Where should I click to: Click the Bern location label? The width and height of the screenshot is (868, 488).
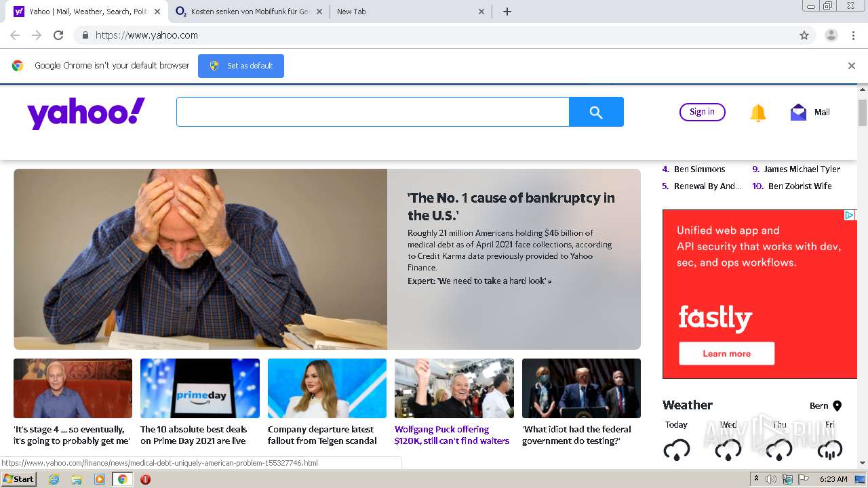[818, 406]
